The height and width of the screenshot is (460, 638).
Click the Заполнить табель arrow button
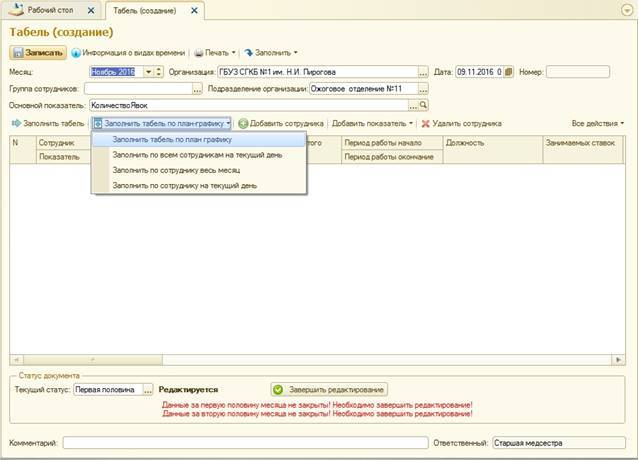(47, 123)
